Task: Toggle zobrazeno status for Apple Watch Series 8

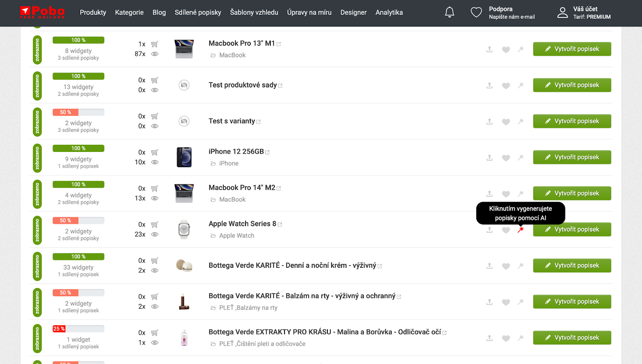Action: [37, 230]
